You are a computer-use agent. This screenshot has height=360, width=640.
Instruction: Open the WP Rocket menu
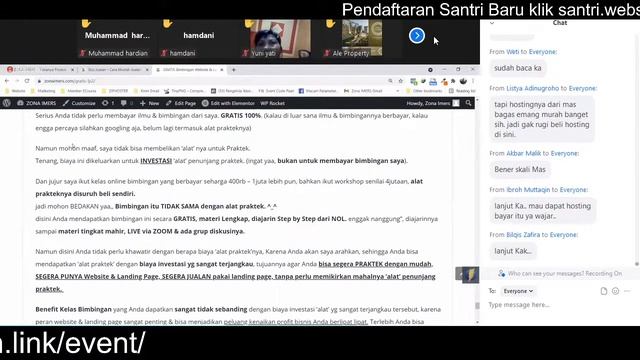coord(273,103)
